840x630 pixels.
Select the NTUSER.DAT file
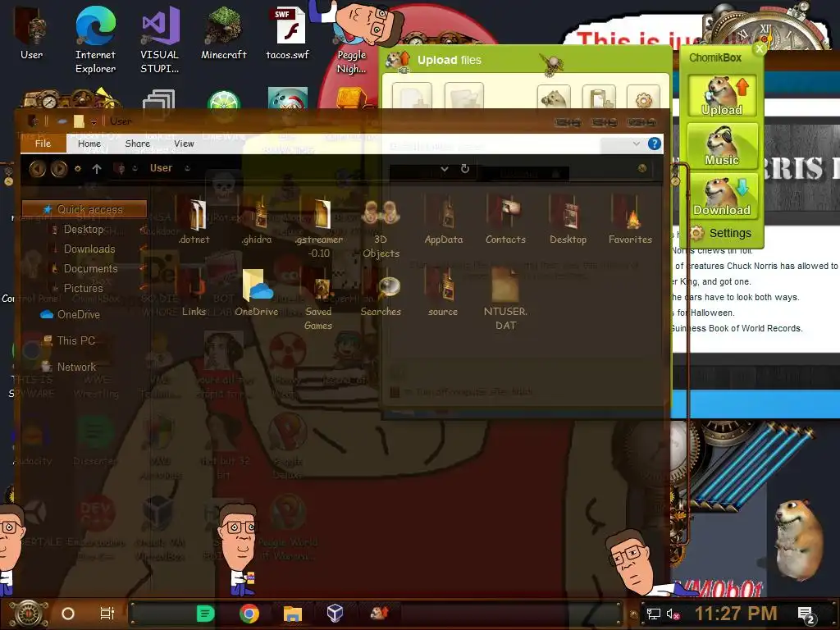505,300
